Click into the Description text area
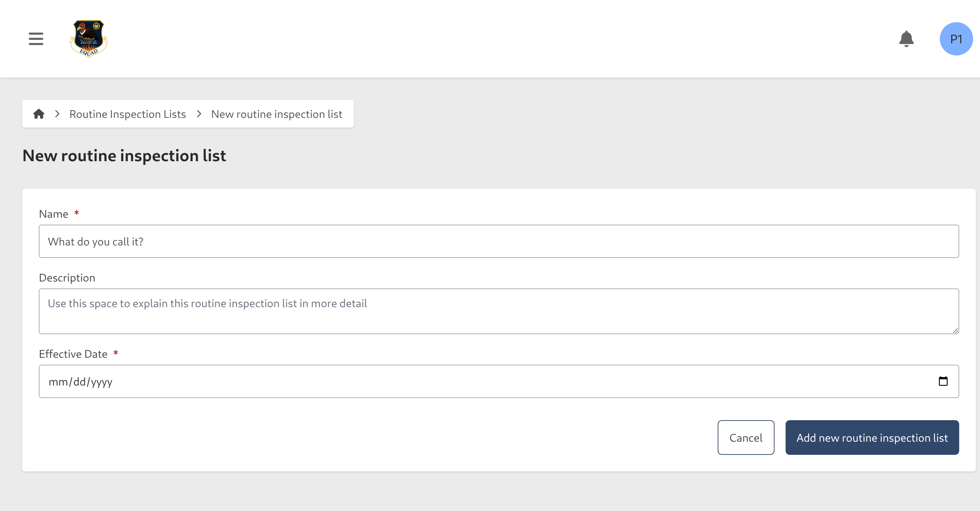The height and width of the screenshot is (511, 980). point(498,311)
